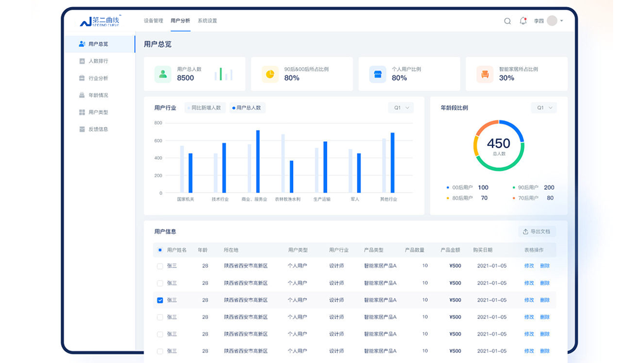Open the notification bell

click(x=523, y=21)
